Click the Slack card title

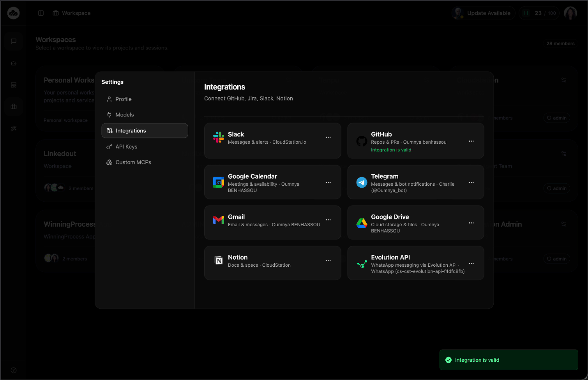coord(236,134)
